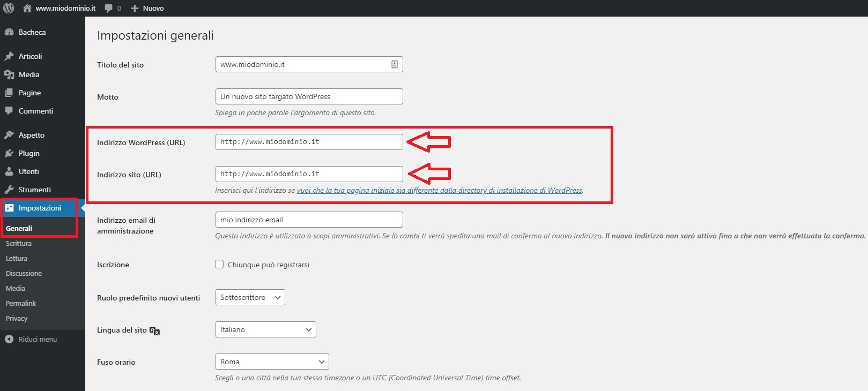Click the Plugin plug icon
The image size is (868, 391).
coord(9,153)
